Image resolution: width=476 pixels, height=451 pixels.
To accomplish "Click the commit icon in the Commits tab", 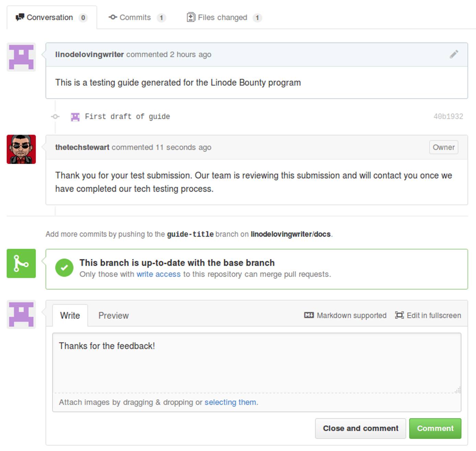I will [113, 17].
